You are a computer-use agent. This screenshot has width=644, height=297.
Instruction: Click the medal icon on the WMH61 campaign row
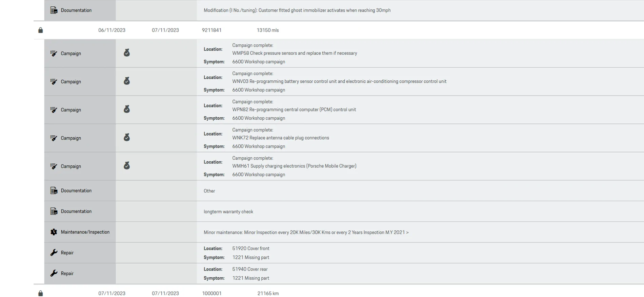click(x=127, y=165)
